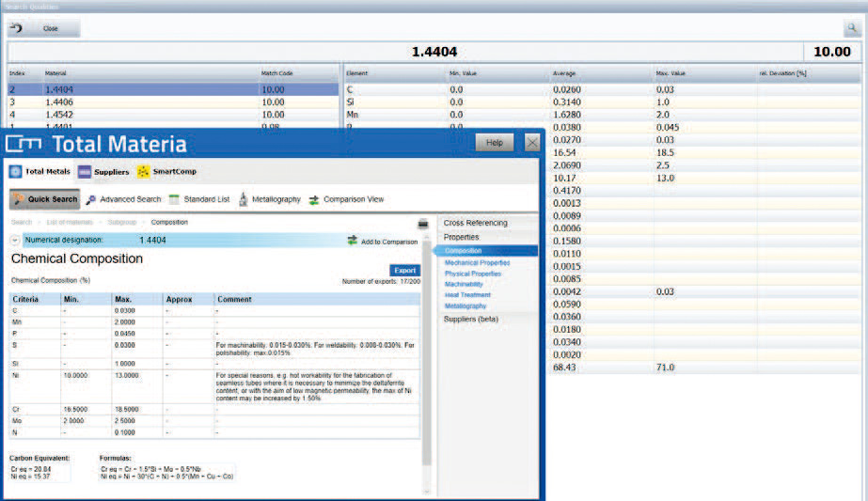Click the Average value 1.6280 for Mn
The height and width of the screenshot is (501, 868).
(x=567, y=115)
